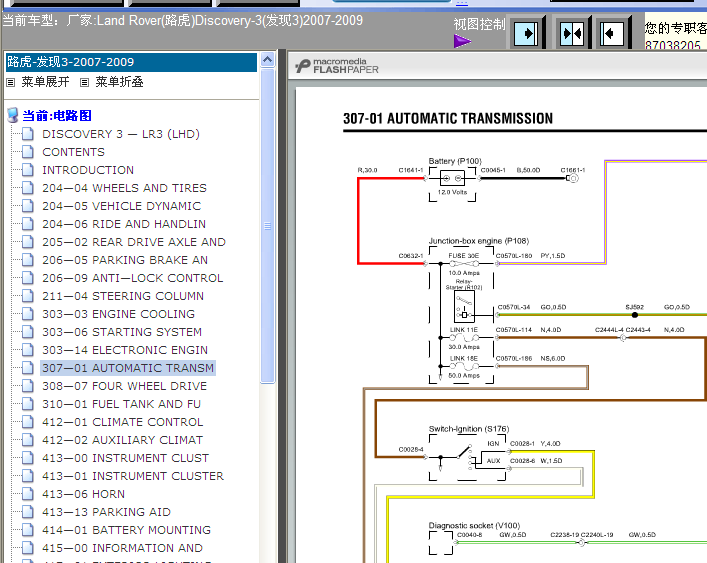Open 414—01 BATTERY MOUNTING
707x563 pixels.
[x=126, y=530]
